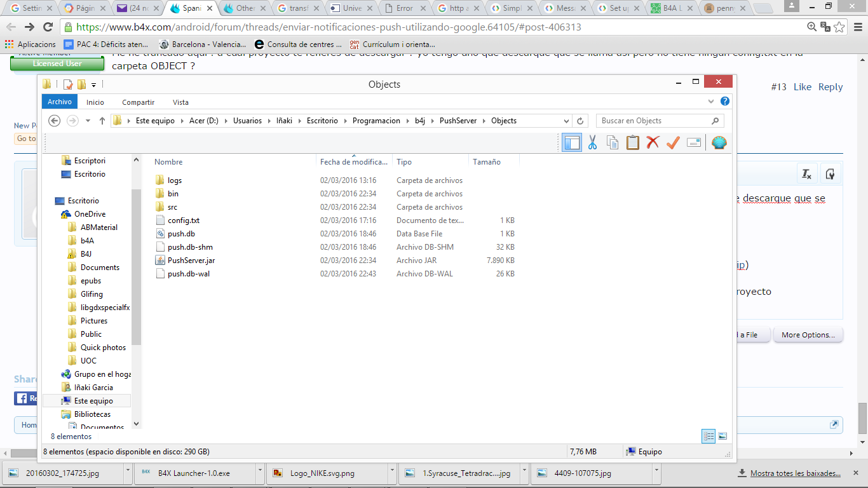Click the Facebook share icon
This screenshot has width=868, height=488.
22,398
